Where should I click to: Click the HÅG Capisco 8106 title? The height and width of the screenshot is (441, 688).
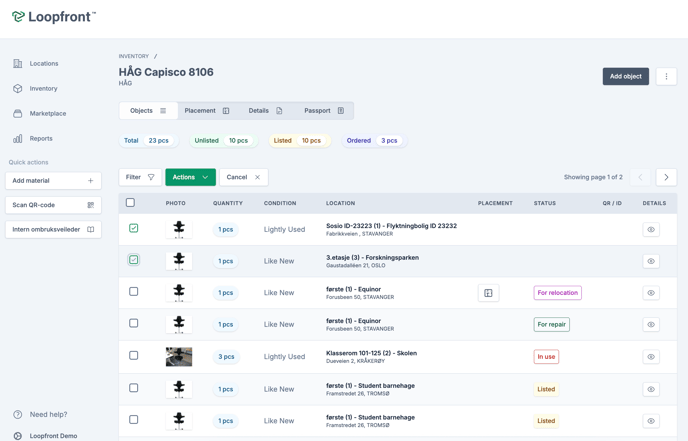pyautogui.click(x=166, y=72)
